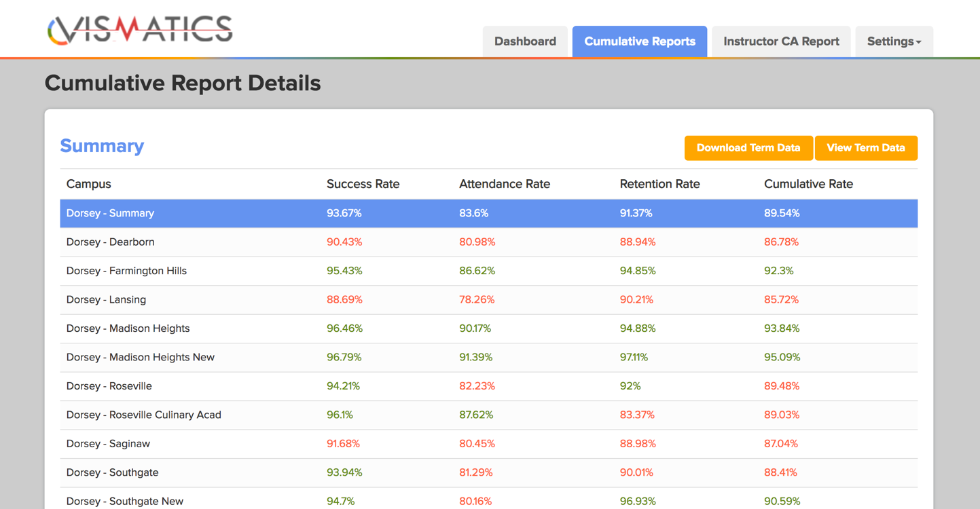Expand the Settings dropdown menu

point(894,41)
